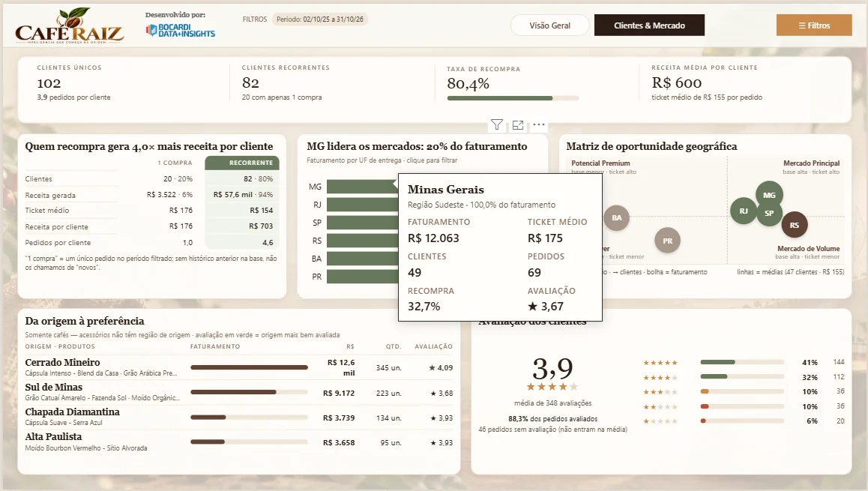Click the Chapada Diamantina faturamento bar
The image size is (868, 491).
coord(249,417)
